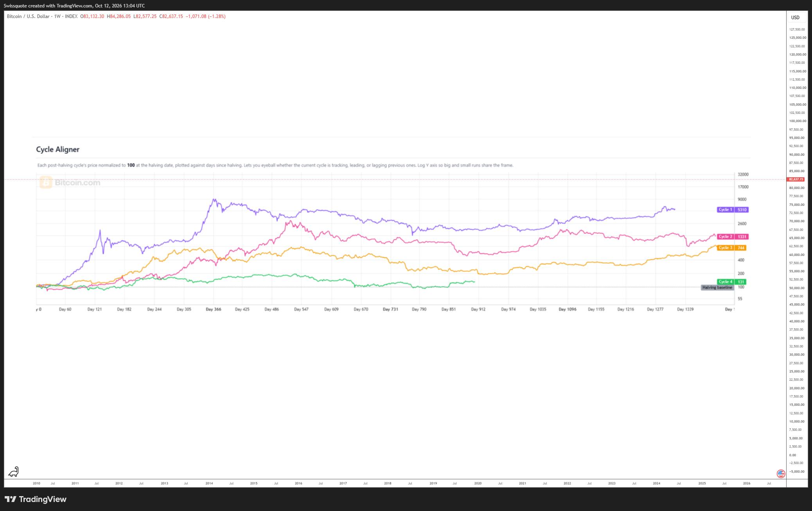
Task: Select the USD currency label
Action: tap(795, 17)
